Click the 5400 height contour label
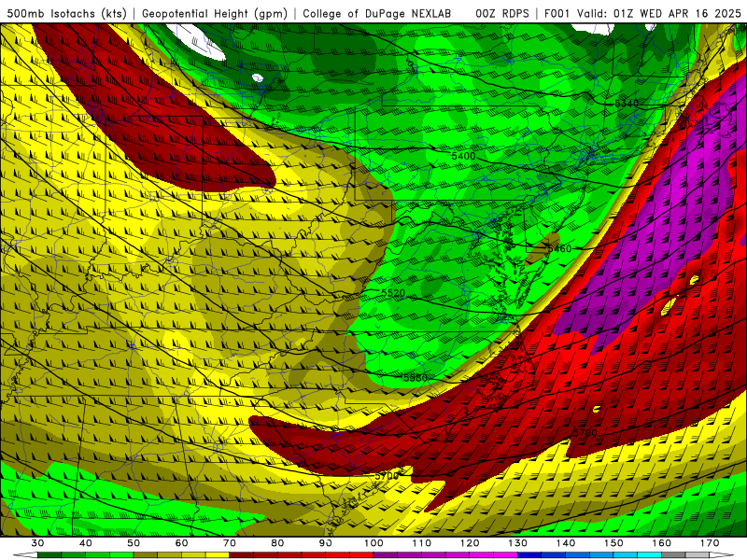The image size is (747, 560). [x=463, y=156]
